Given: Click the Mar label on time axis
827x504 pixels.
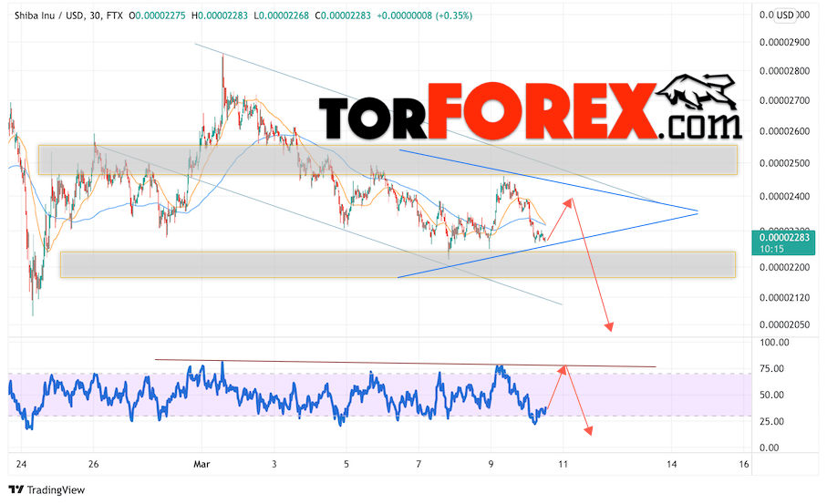Looking at the screenshot, I should pos(202,465).
